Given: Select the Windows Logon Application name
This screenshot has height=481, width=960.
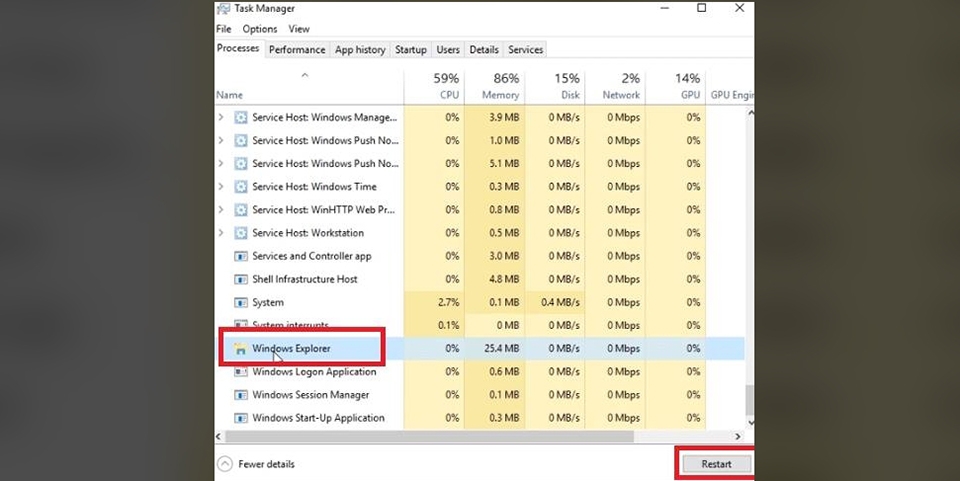Looking at the screenshot, I should pos(314,372).
